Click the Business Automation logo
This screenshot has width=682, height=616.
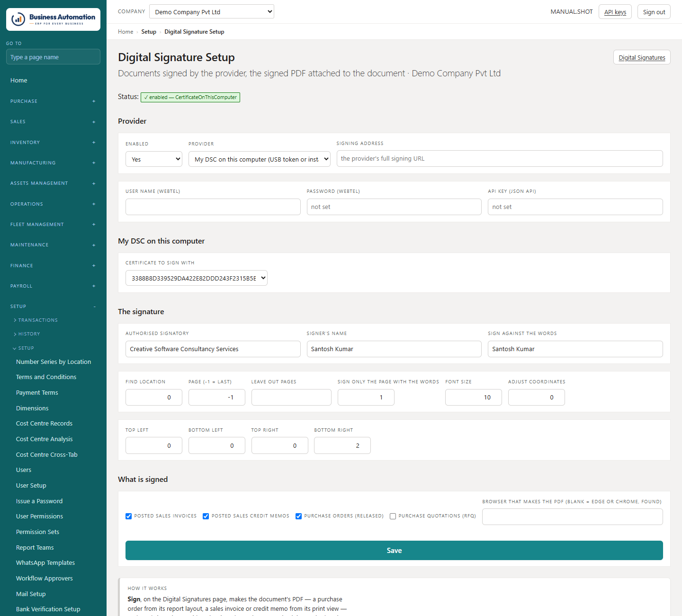pyautogui.click(x=53, y=19)
